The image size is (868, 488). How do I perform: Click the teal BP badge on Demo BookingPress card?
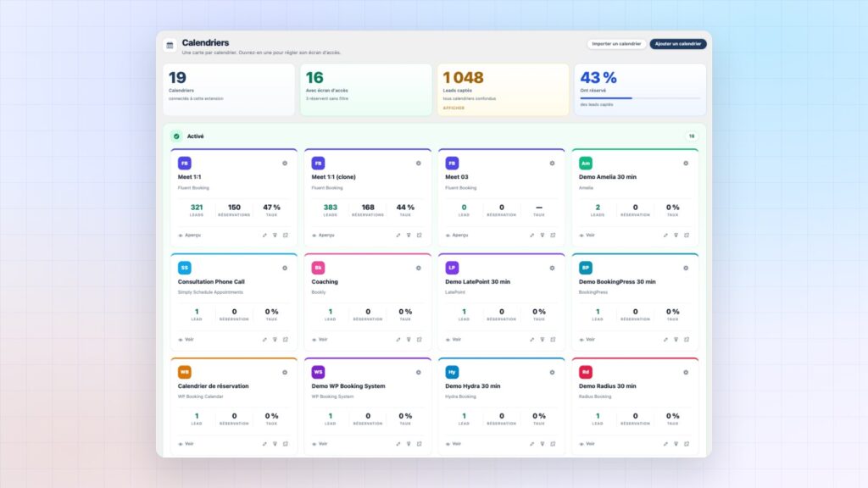tap(586, 268)
